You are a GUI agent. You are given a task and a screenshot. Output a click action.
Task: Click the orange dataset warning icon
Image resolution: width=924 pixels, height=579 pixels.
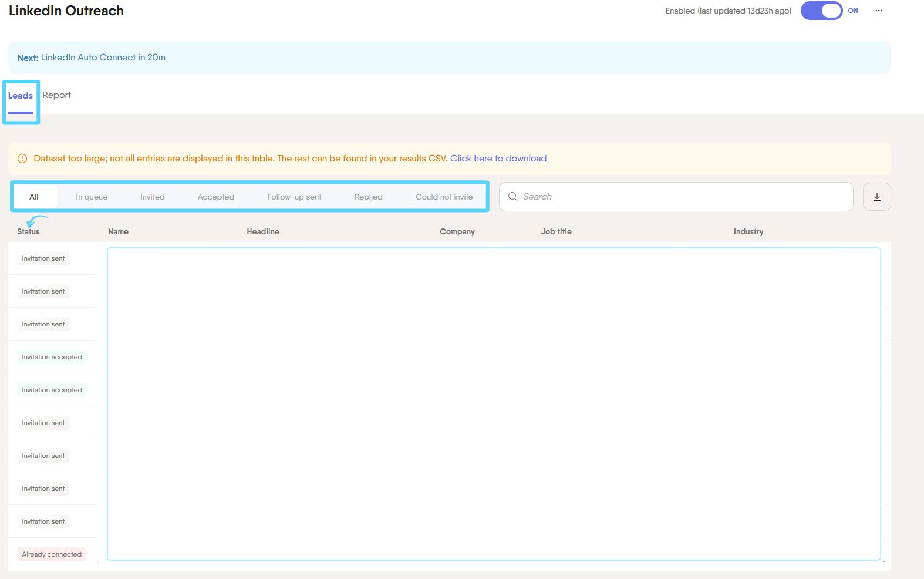[22, 159]
